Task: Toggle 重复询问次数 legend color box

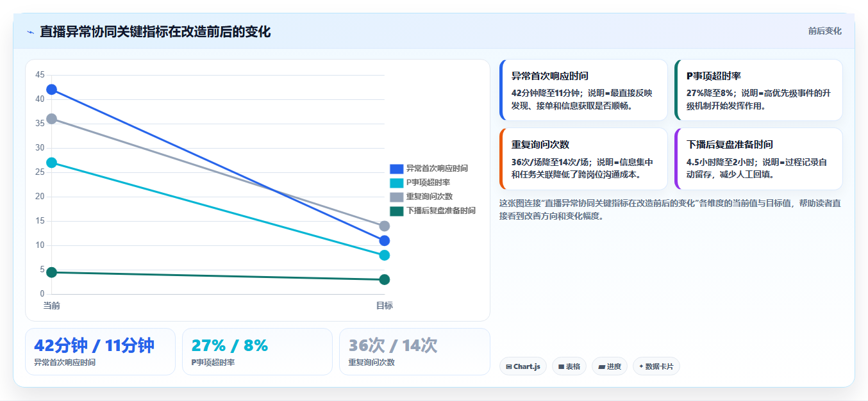Action: tap(396, 197)
